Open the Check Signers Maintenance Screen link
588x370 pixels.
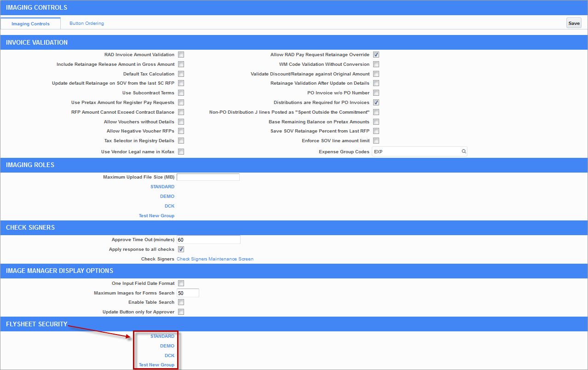[215, 259]
